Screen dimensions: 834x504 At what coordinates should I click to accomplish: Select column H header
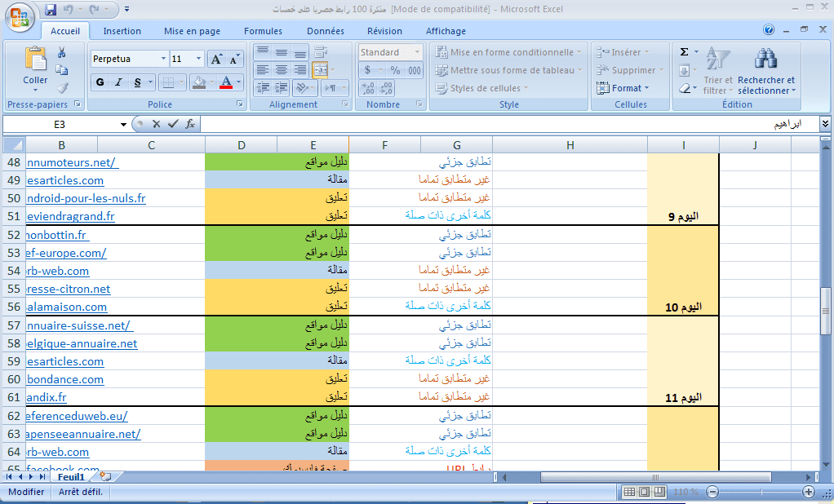[570, 145]
